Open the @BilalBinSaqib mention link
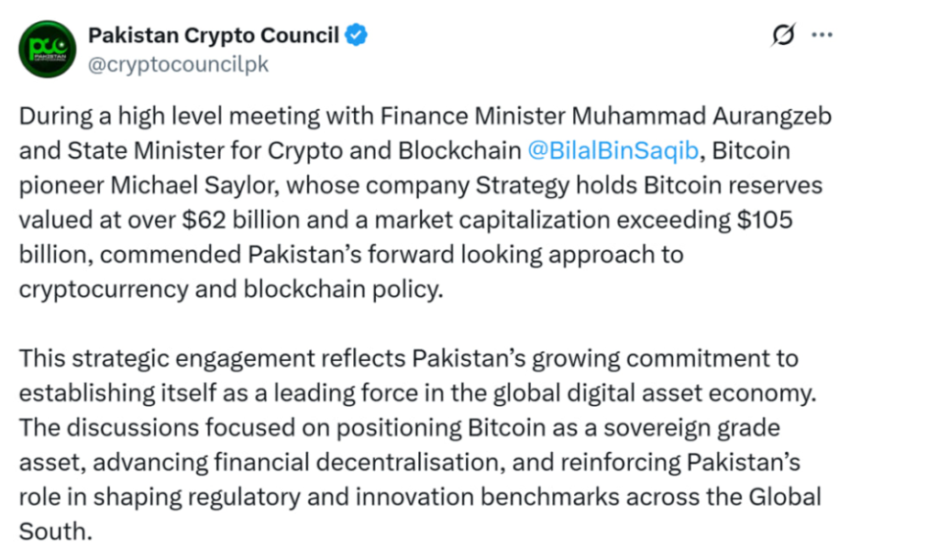 point(611,151)
